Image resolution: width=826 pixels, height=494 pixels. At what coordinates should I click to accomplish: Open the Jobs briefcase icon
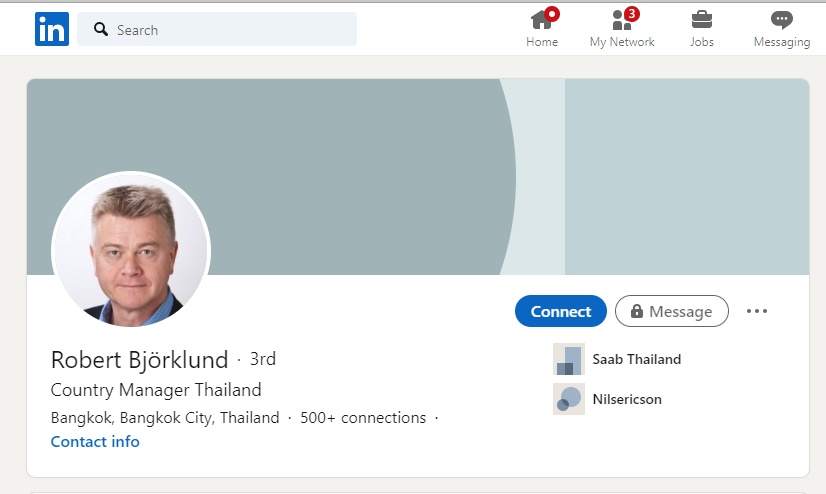pos(702,20)
